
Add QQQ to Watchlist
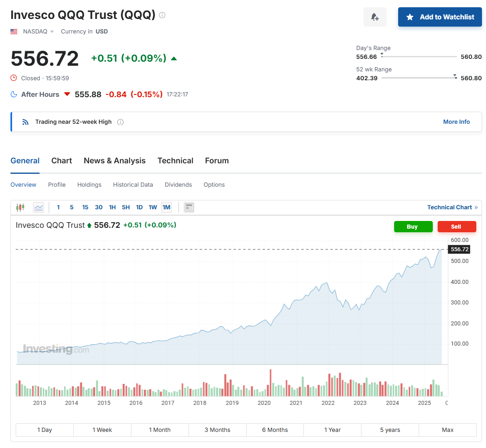(440, 17)
